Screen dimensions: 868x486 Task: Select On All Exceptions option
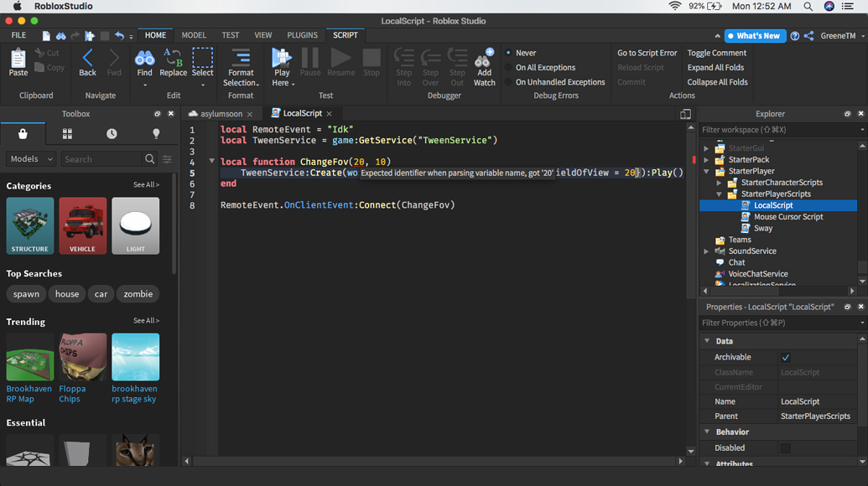click(508, 68)
